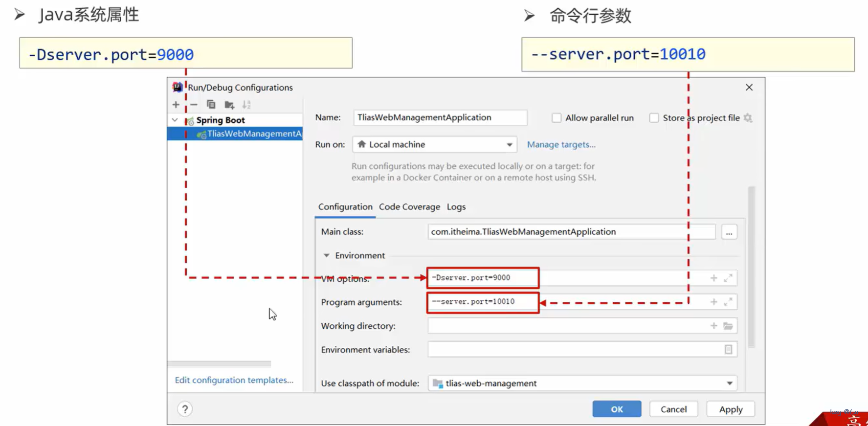Insert macro into VM options field
The image size is (868, 426).
click(713, 278)
